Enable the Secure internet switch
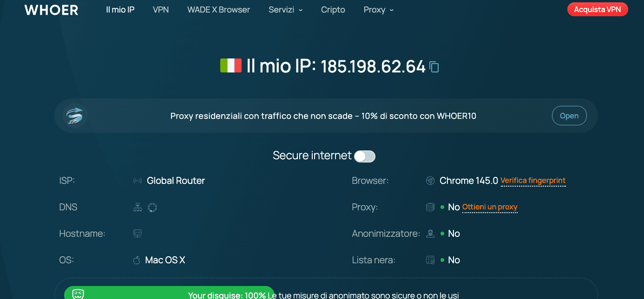644x299 pixels. 365,156
